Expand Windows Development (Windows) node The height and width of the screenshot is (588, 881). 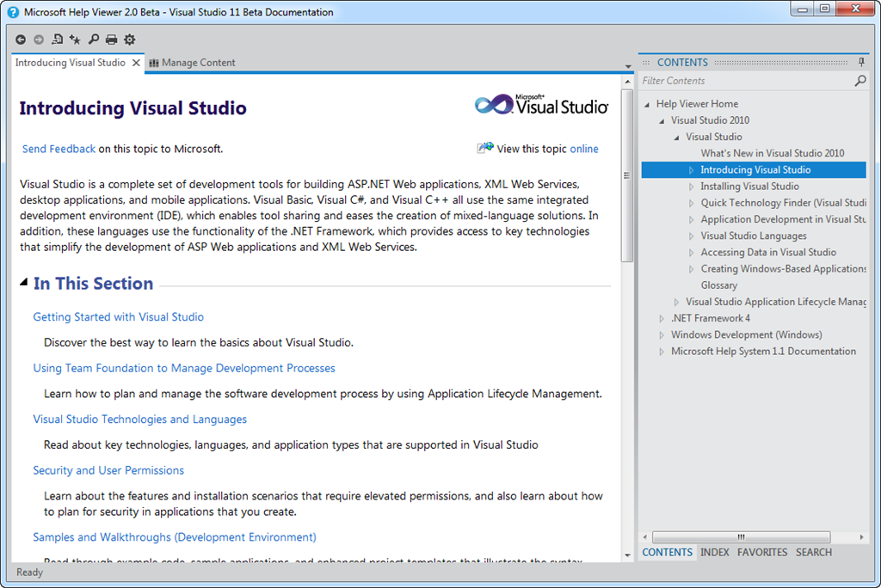coord(662,335)
